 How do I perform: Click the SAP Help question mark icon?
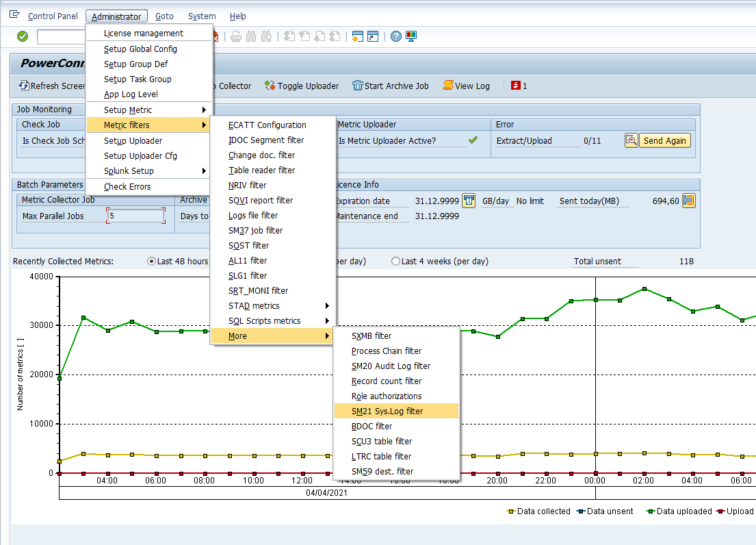point(395,36)
